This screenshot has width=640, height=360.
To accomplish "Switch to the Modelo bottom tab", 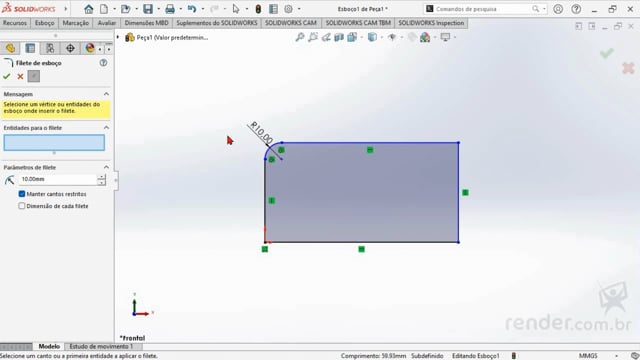I will click(49, 347).
